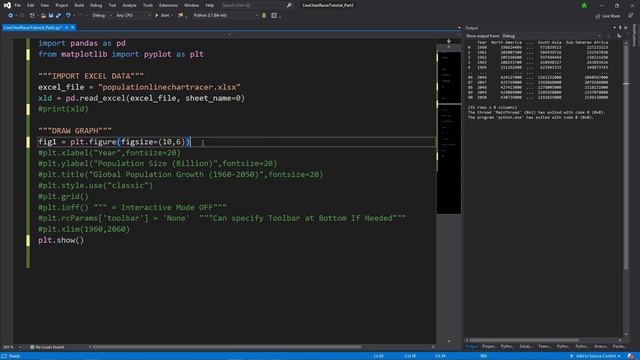Click the save file toolbar icon
Viewport: 640px width, 360px height.
51,16
